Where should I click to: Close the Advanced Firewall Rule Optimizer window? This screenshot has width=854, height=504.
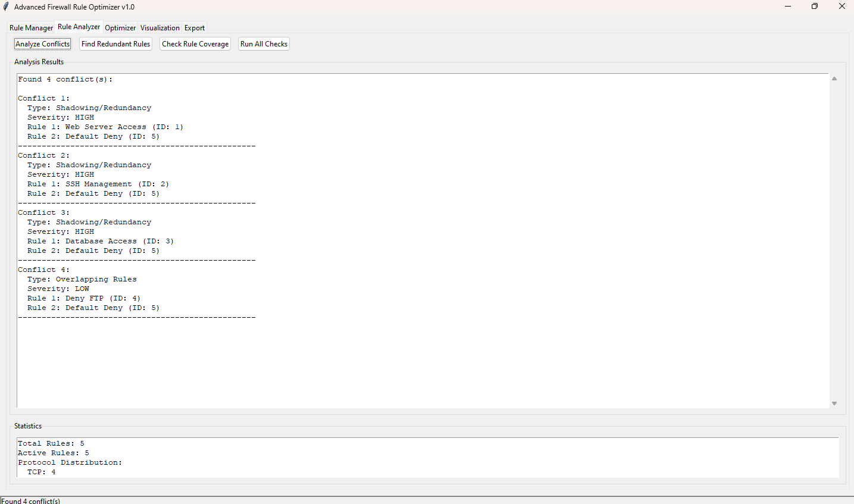pyautogui.click(x=842, y=7)
